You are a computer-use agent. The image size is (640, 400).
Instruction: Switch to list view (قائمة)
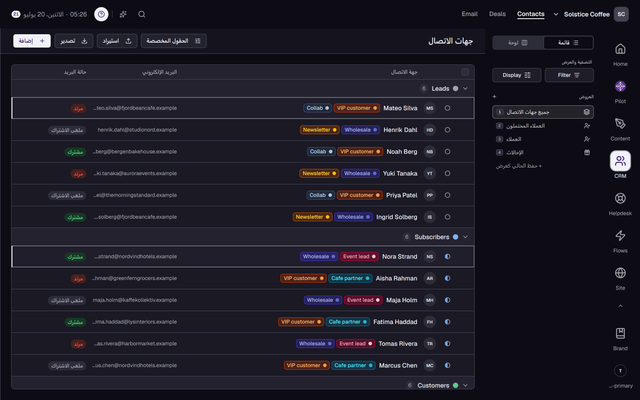pyautogui.click(x=568, y=42)
